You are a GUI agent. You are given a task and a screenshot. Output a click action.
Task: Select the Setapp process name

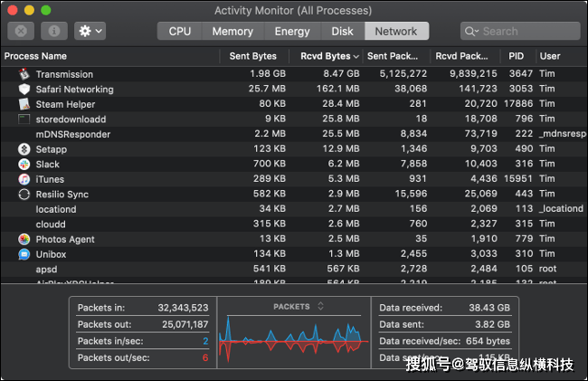point(52,149)
